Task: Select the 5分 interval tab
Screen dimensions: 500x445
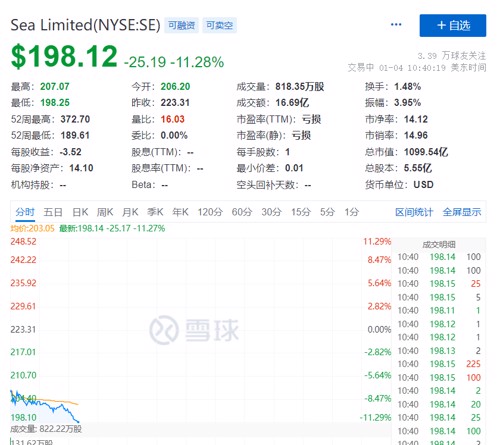Action: [327, 212]
